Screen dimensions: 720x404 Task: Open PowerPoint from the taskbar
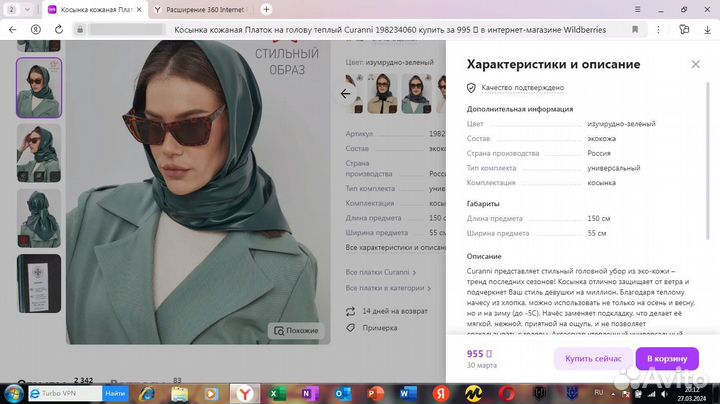click(375, 394)
